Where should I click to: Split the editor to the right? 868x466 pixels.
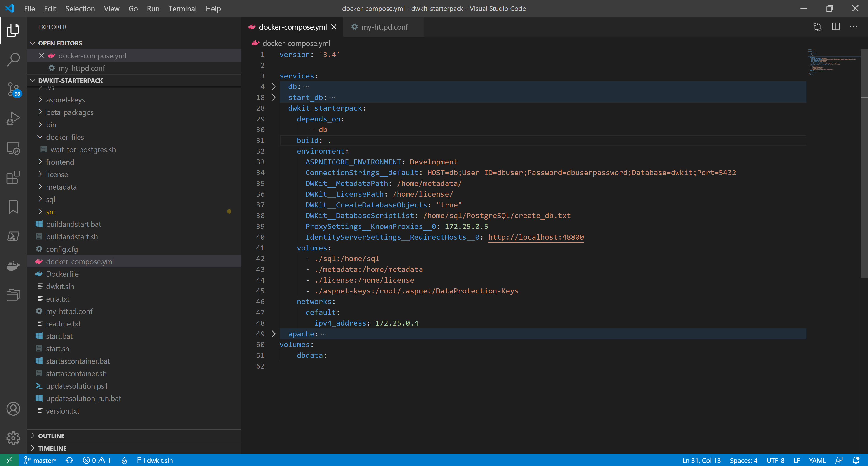click(836, 27)
